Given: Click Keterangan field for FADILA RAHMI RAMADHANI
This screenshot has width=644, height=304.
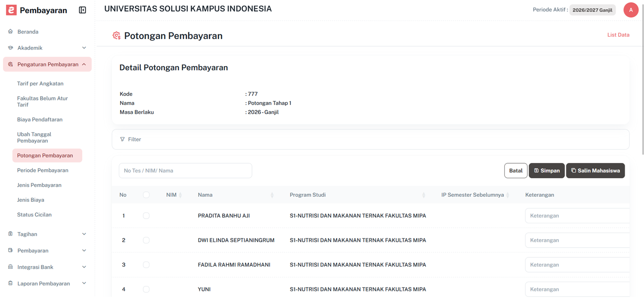Looking at the screenshot, I should [x=577, y=265].
